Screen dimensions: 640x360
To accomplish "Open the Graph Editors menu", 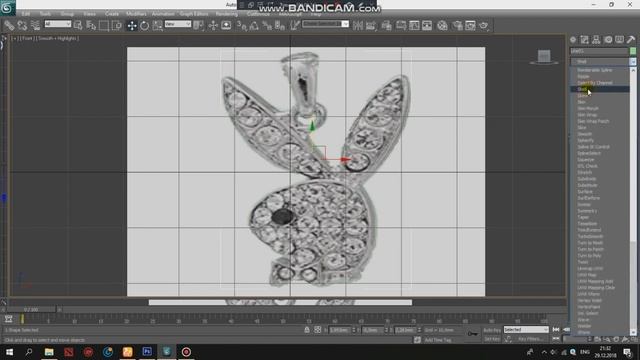I will tap(194, 14).
